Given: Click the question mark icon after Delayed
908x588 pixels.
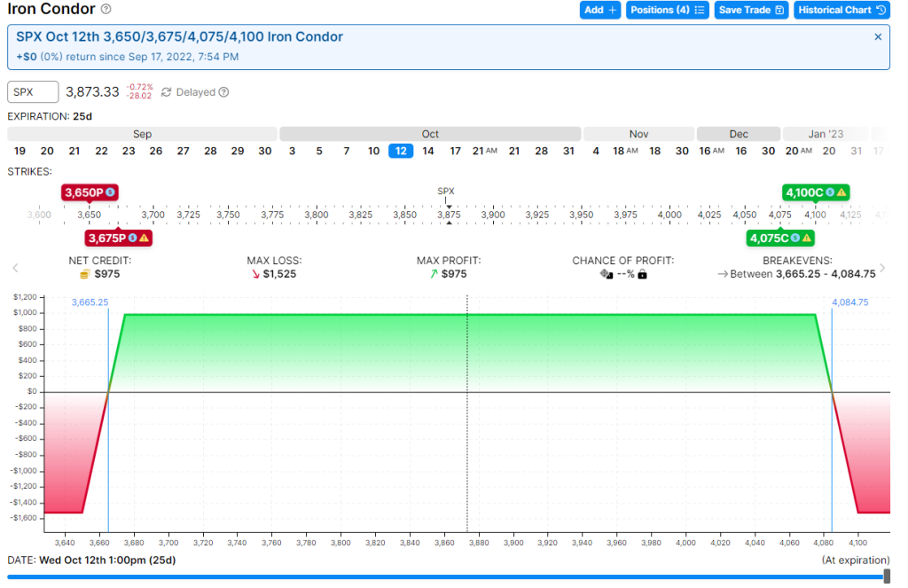Looking at the screenshot, I should pos(222,92).
